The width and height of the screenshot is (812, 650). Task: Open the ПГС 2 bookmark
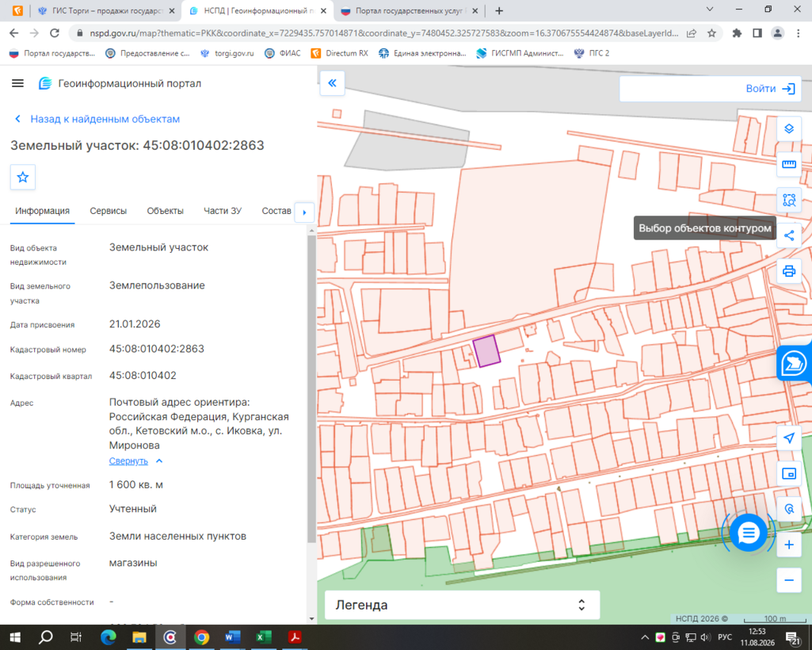point(592,53)
